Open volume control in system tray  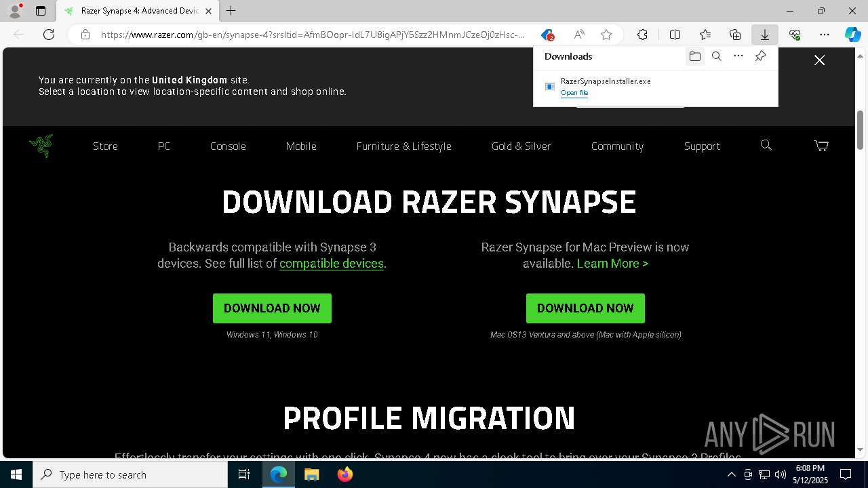click(781, 474)
